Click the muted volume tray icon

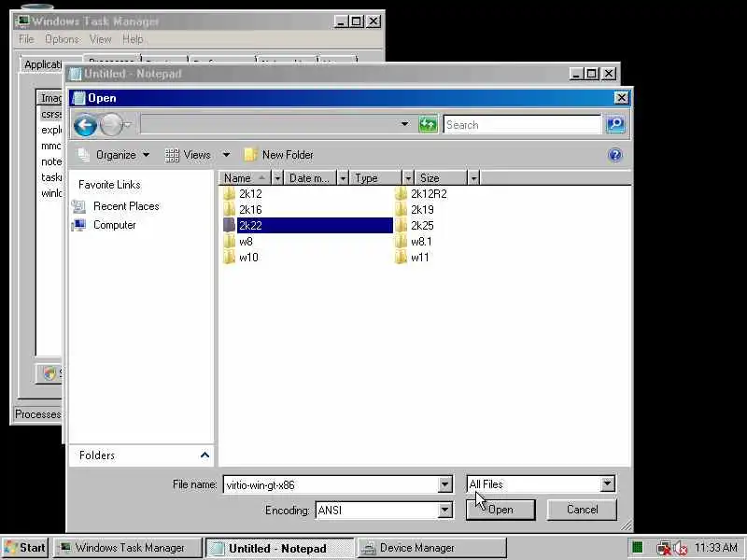[681, 548]
